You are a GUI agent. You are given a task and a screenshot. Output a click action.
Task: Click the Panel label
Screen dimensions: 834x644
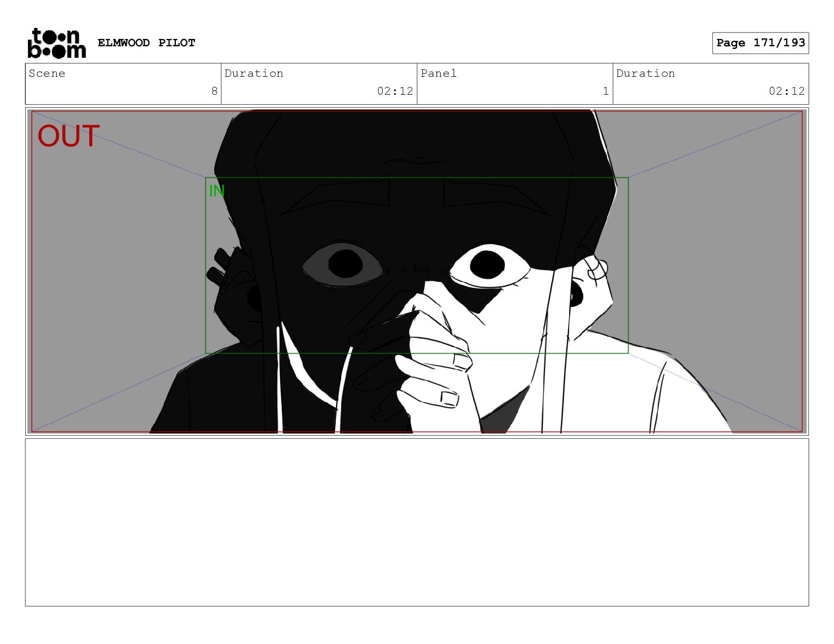[x=439, y=73]
